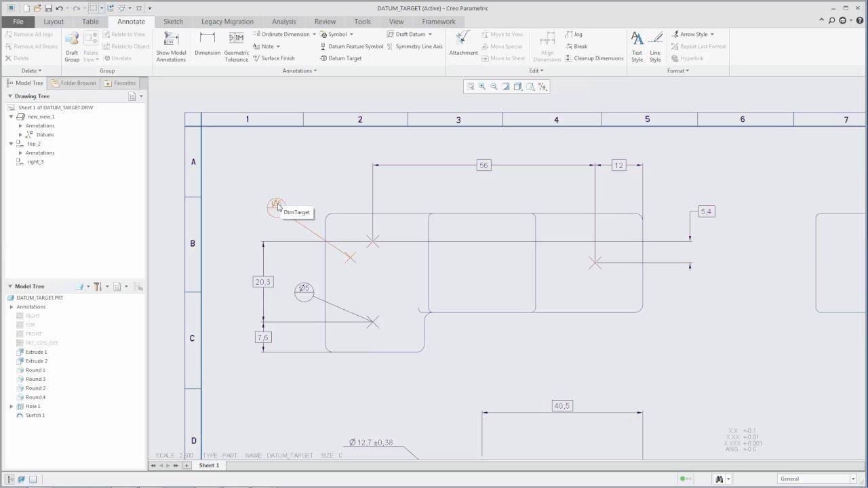Open the Ordinate Dimension dropdown
This screenshot has height=488, width=868.
click(315, 34)
